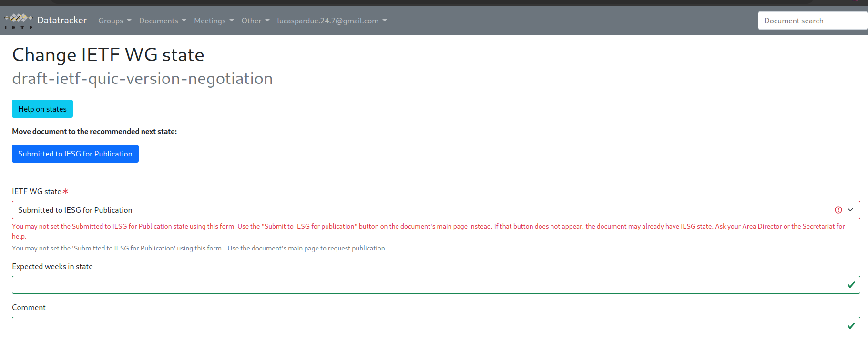Click the gray help text about main page
Screen dimensions: 868x354
coord(199,248)
